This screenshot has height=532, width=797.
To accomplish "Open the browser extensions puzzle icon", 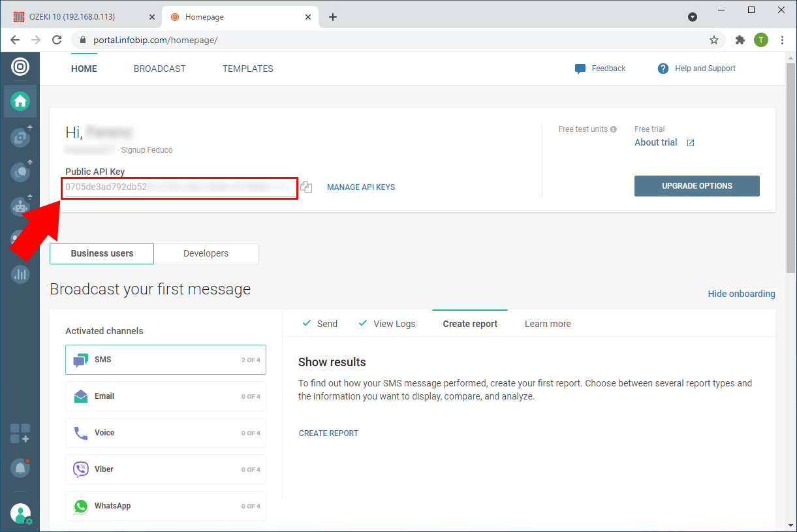I will coord(740,40).
